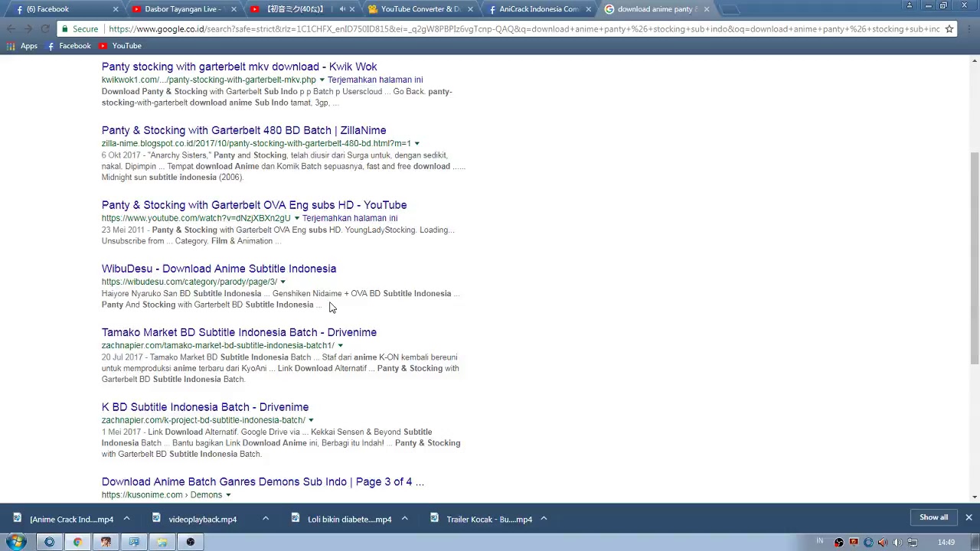This screenshot has width=980, height=551.
Task: Click the Secure padlock site info
Action: point(80,29)
